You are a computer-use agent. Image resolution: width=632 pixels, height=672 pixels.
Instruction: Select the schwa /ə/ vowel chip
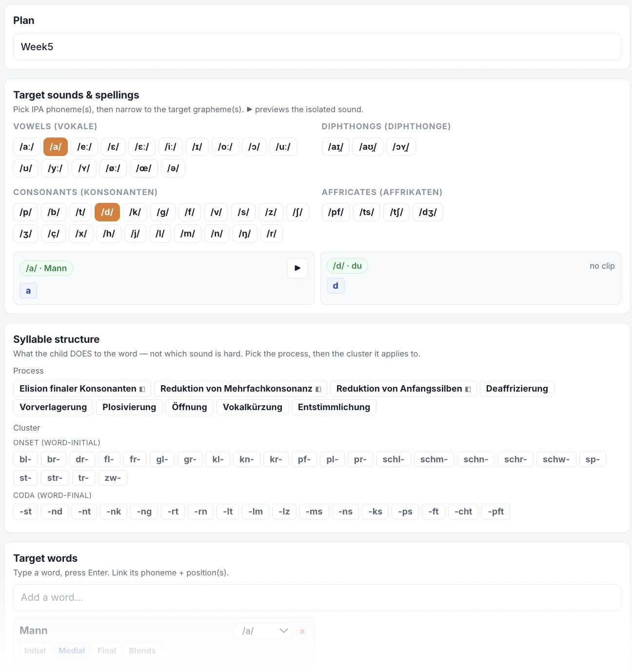[x=173, y=168]
